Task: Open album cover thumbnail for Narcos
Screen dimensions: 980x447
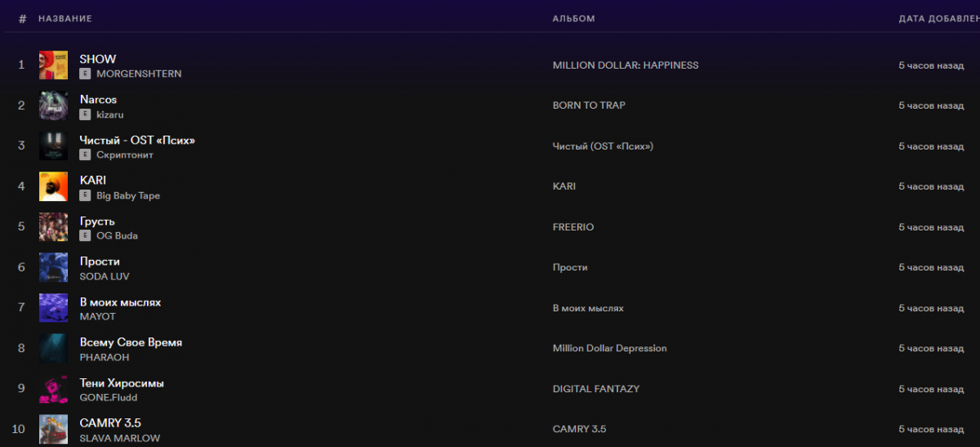Action: [x=53, y=106]
